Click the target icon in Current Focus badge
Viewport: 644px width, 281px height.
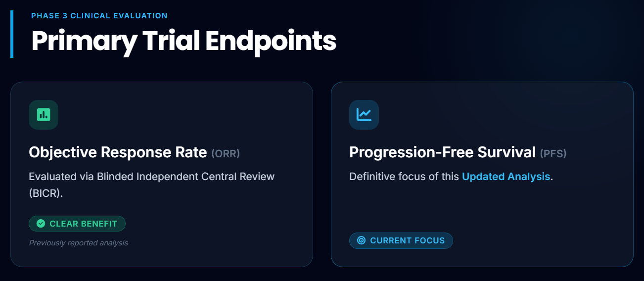tap(362, 240)
